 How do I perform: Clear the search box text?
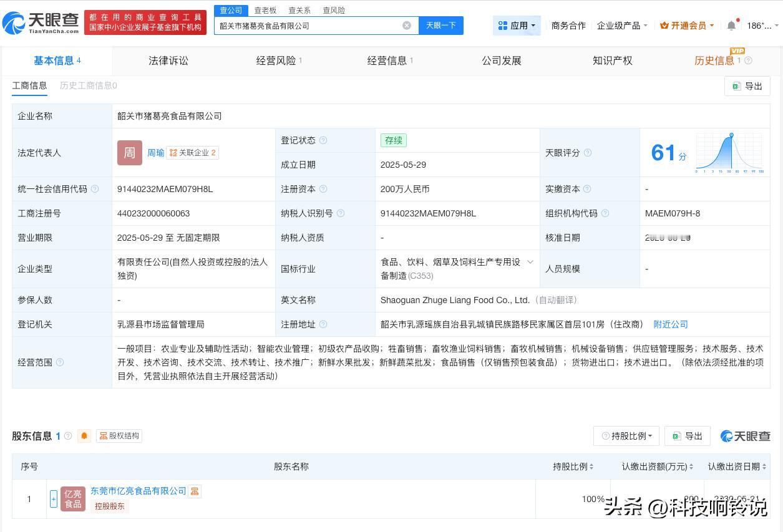pyautogui.click(x=407, y=26)
